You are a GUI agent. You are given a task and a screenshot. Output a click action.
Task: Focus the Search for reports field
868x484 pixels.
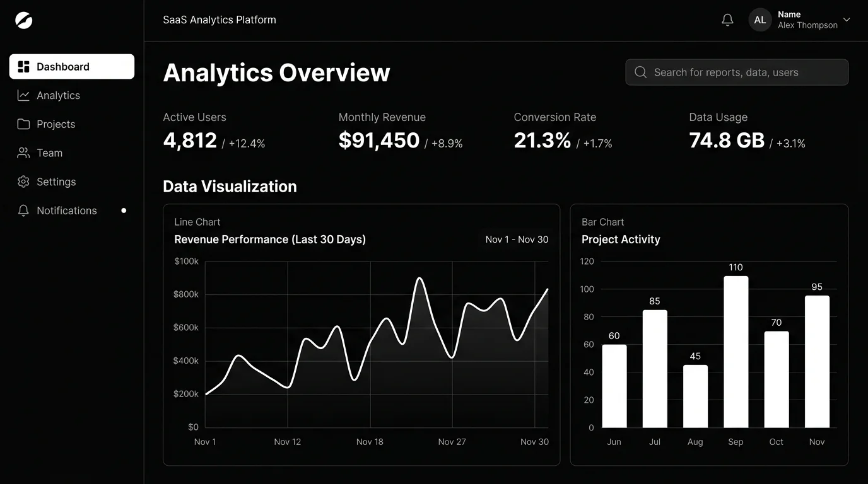[737, 72]
